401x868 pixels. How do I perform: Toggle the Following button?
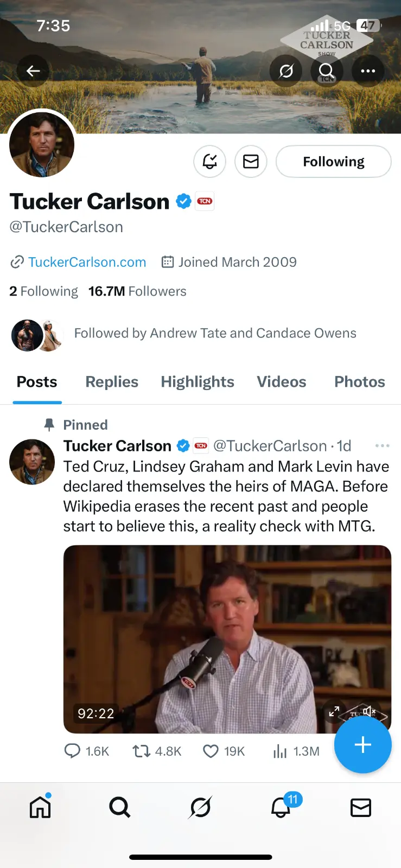333,162
